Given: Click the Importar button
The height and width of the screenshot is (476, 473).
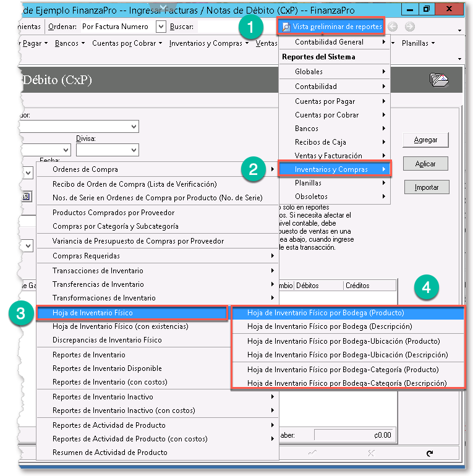Looking at the screenshot, I should (427, 187).
